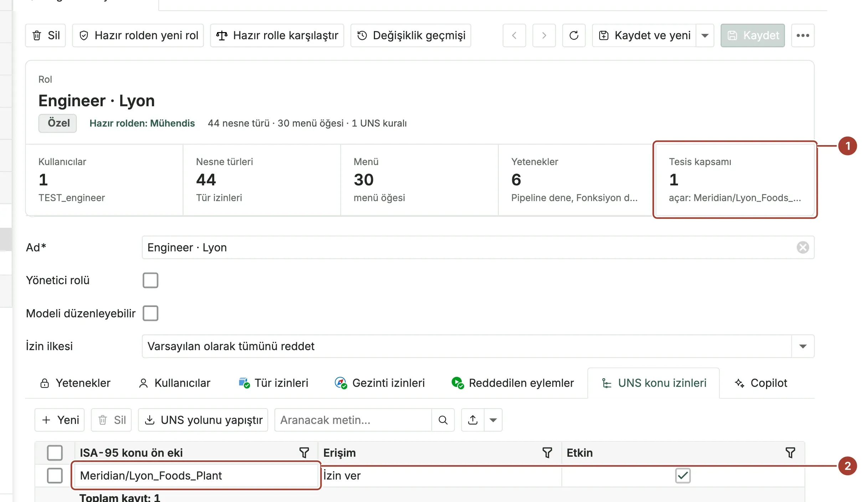868x502 pixels.
Task: Open filter for ISA-95 konu ön eki column
Action: [x=304, y=453]
